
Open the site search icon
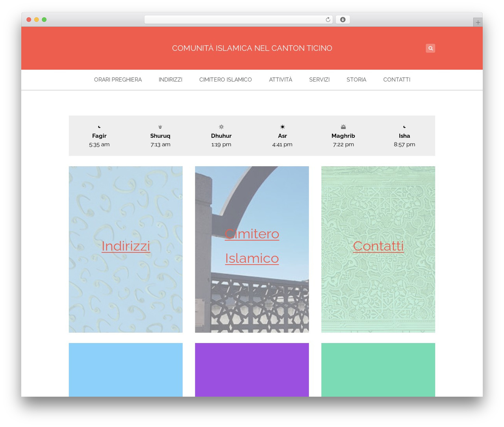(430, 48)
